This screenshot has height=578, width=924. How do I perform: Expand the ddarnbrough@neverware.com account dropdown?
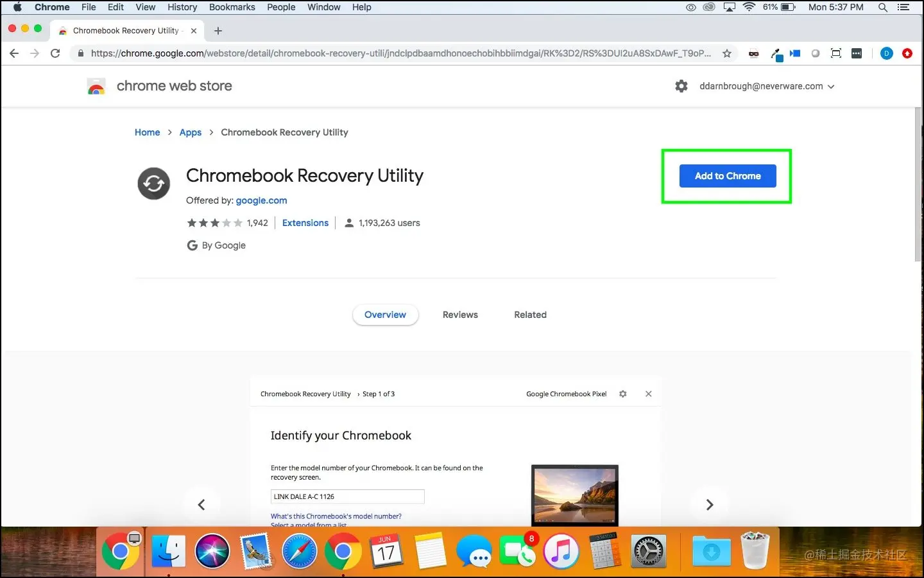[767, 86]
